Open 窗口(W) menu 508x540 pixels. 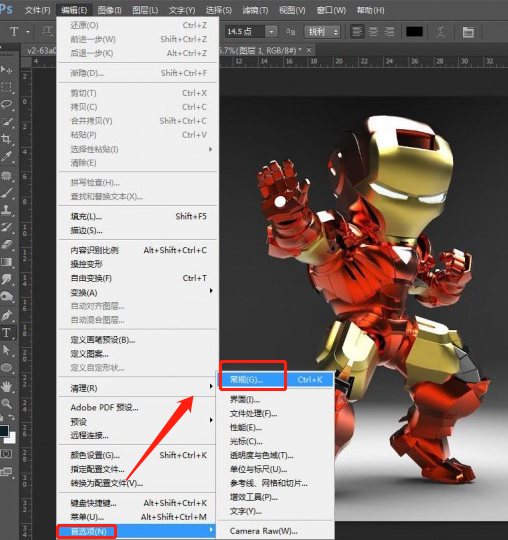click(x=331, y=10)
